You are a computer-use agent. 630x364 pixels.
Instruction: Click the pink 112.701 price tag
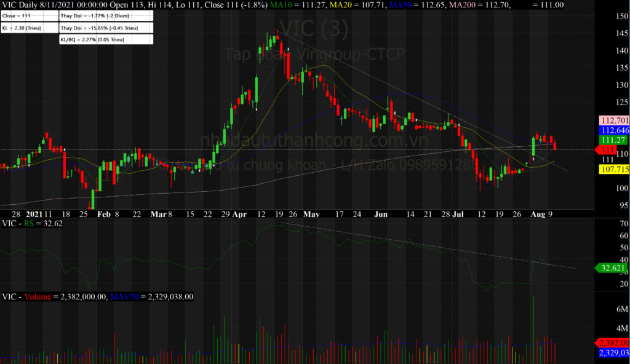point(614,121)
